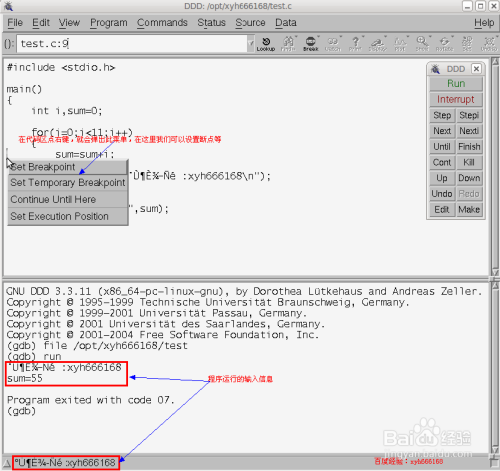The image size is (500, 471).
Task: Click into the 'test.c:9' argument field
Action: (x=132, y=44)
